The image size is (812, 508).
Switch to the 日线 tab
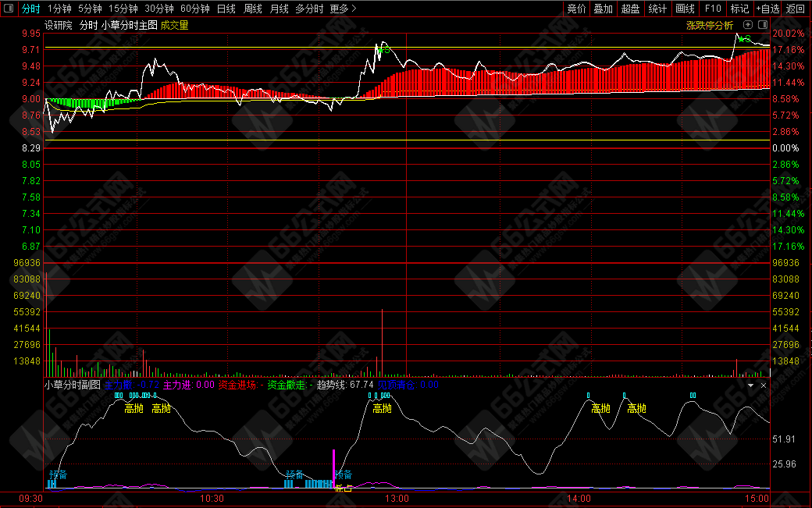click(x=226, y=9)
